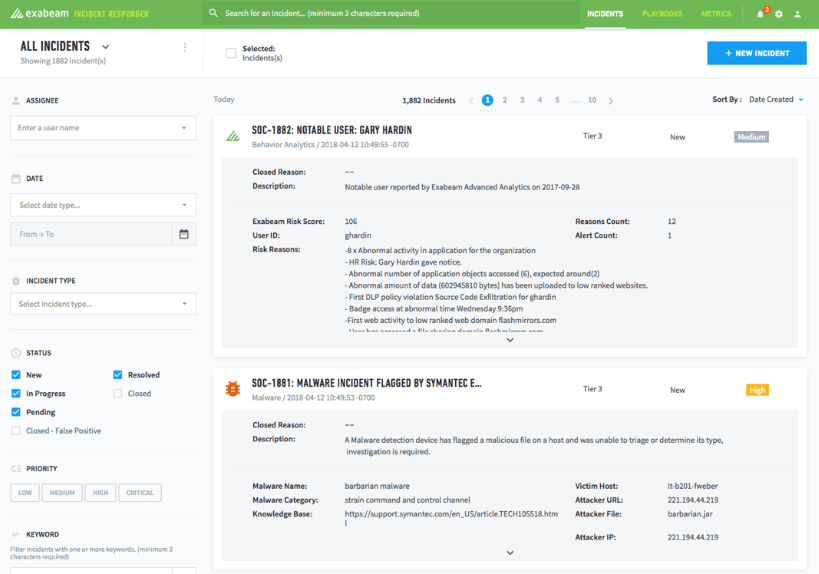Viewport: 819px width, 574px height.
Task: Click the ghardin User ID value
Action: tap(358, 236)
